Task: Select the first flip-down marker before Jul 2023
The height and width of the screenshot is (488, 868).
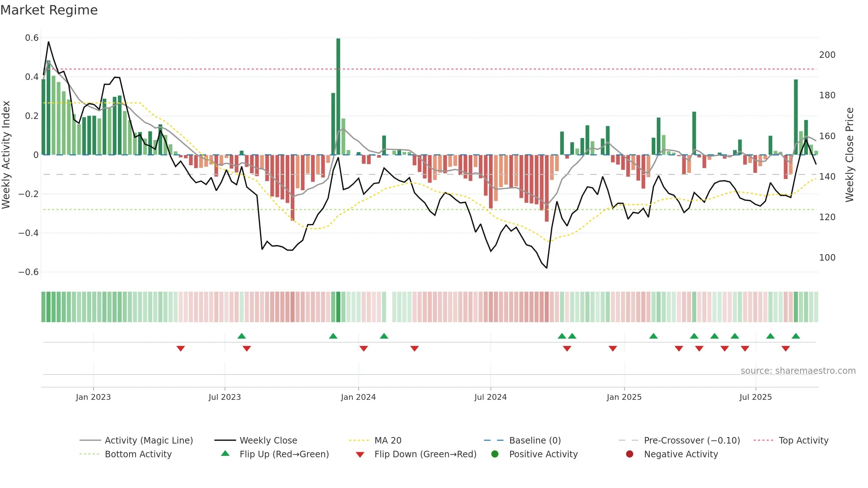Action: (181, 348)
